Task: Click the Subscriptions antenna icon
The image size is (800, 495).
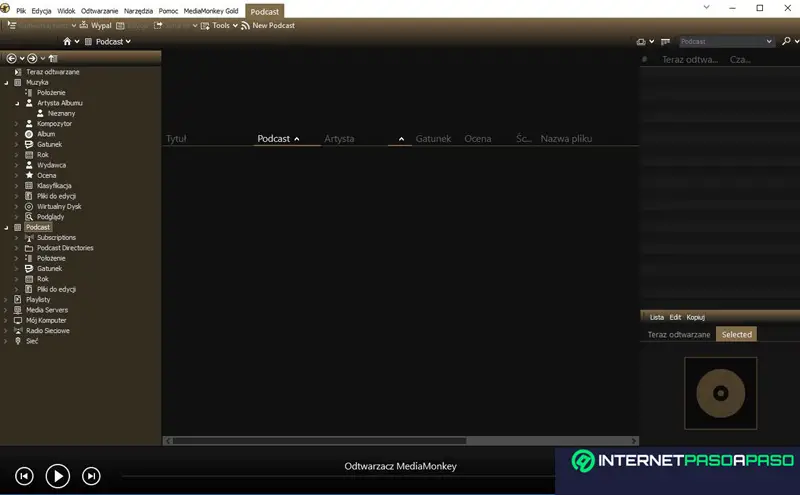Action: (29, 237)
